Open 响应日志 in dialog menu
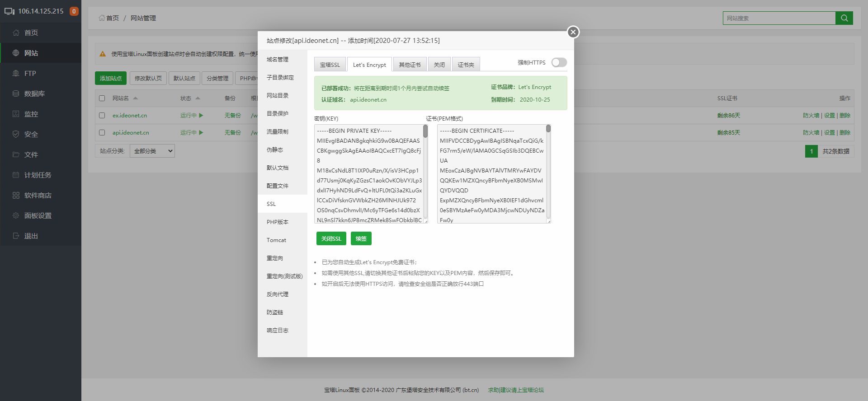This screenshot has height=401, width=868. 283,330
